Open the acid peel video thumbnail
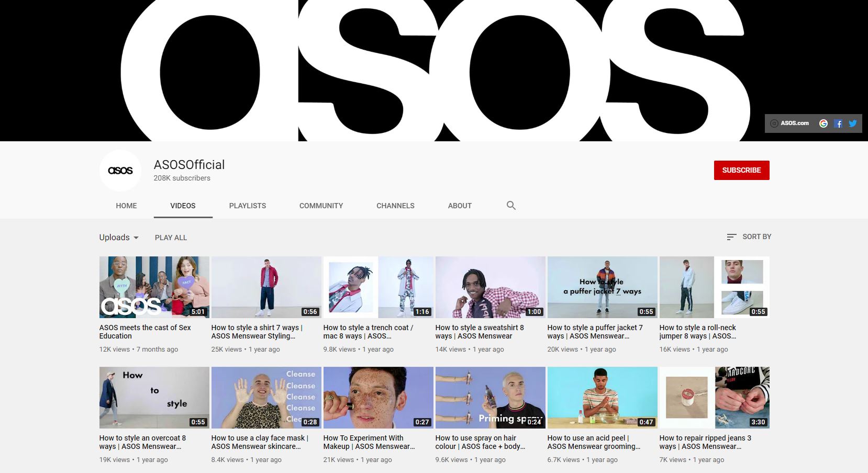Viewport: 868px width, 473px height. [x=603, y=398]
